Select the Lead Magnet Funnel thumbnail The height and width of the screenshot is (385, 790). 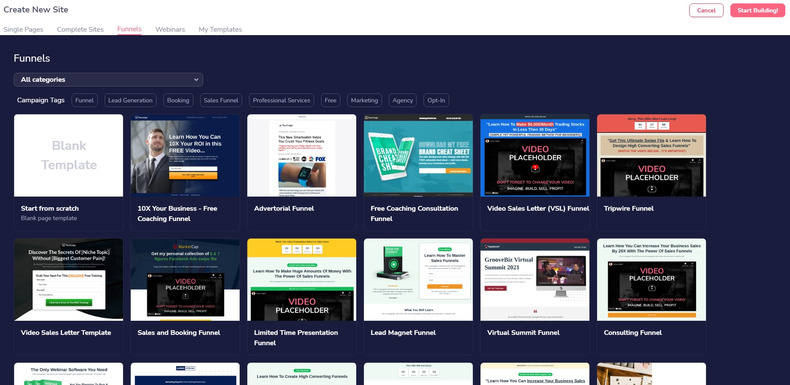pyautogui.click(x=418, y=280)
